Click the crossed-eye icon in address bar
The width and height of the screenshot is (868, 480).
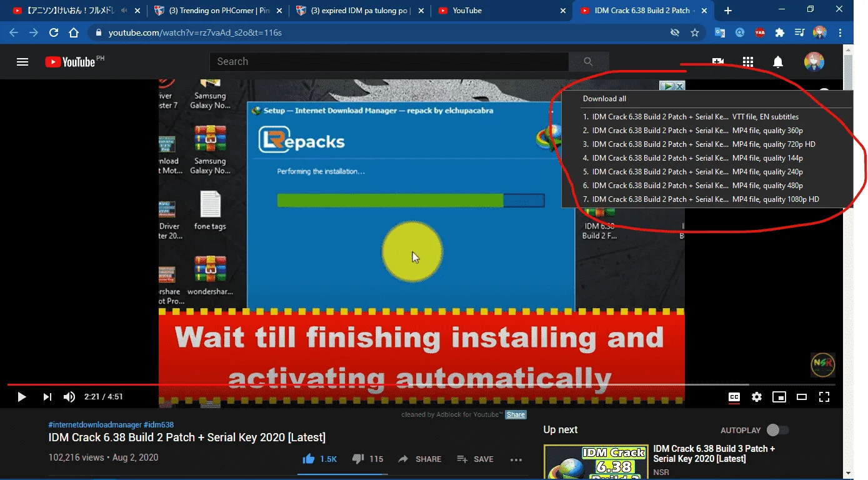675,32
